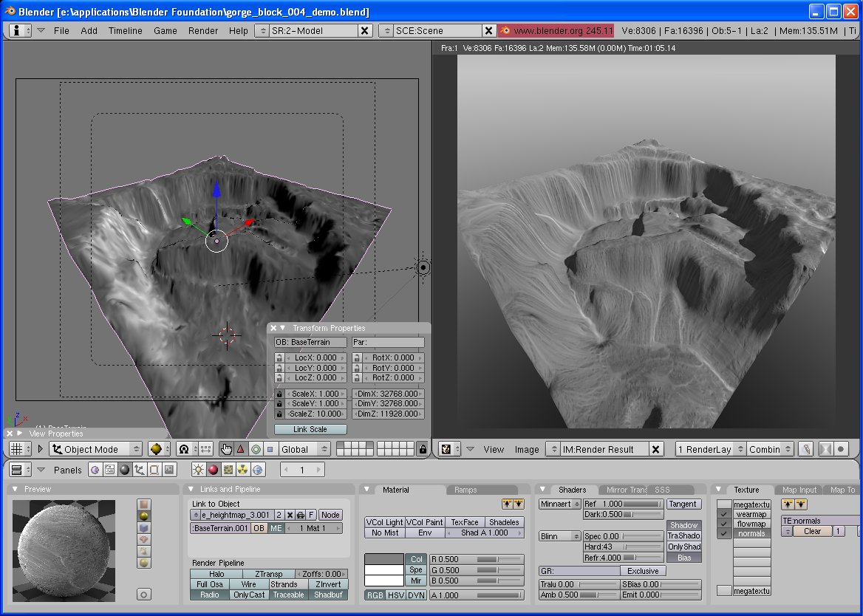Switch to the Map Input tab

(x=799, y=490)
